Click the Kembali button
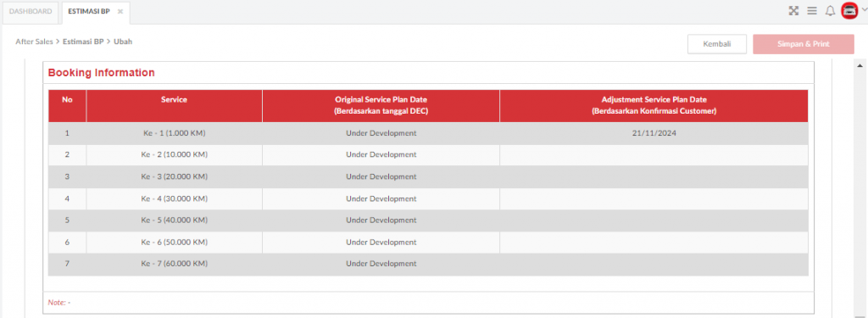 click(x=717, y=44)
